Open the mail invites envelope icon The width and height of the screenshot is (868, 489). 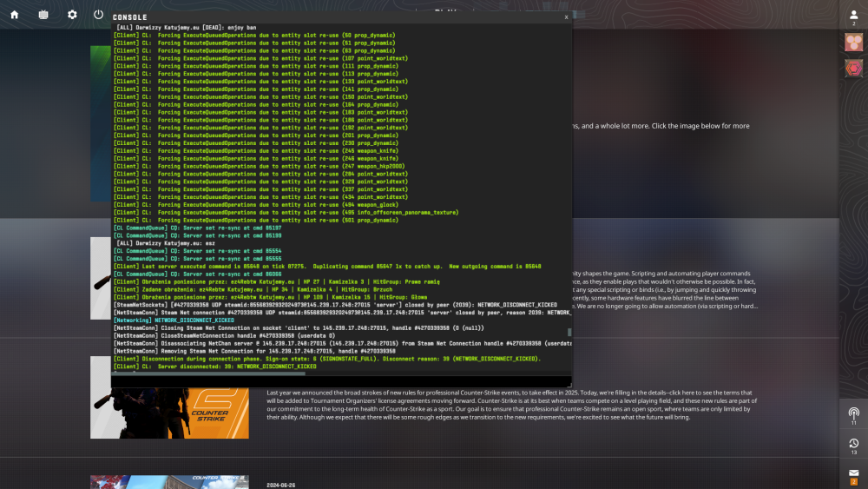pos(853,476)
